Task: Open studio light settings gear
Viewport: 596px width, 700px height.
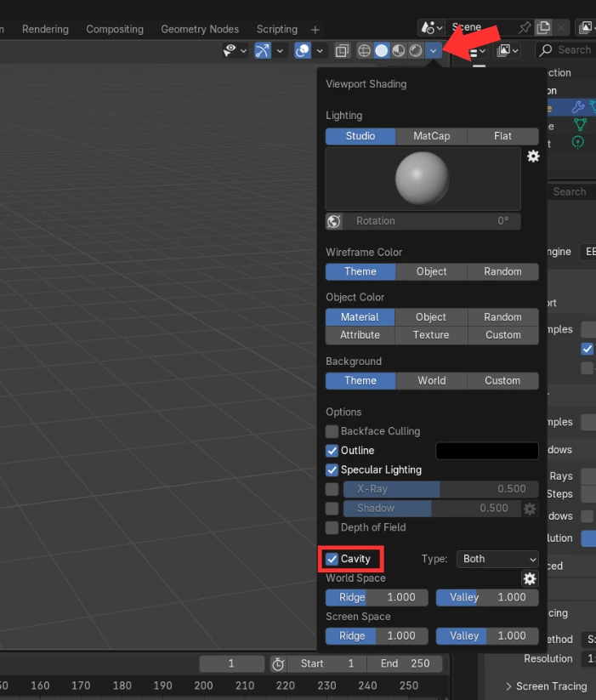Action: (x=533, y=157)
